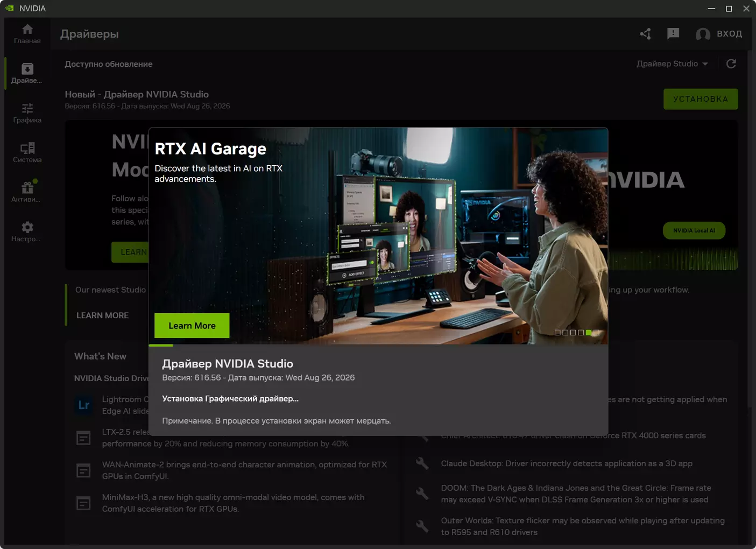Click the article icon beside MiniMax-H3
Image resolution: width=756 pixels, height=549 pixels.
[x=83, y=504]
